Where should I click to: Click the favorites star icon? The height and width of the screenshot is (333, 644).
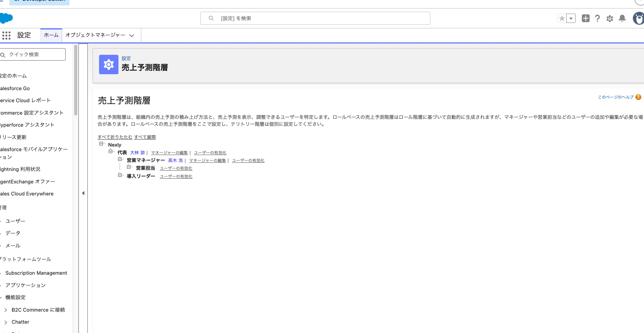[562, 18]
